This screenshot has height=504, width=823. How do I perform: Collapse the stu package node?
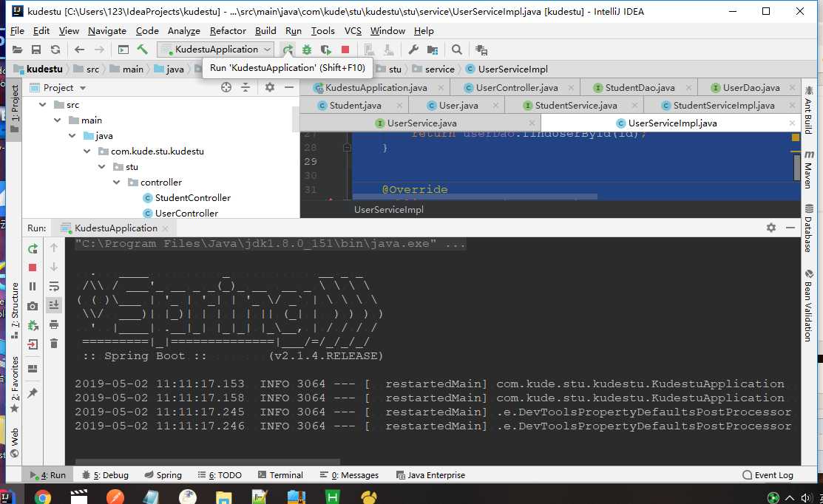click(x=101, y=167)
